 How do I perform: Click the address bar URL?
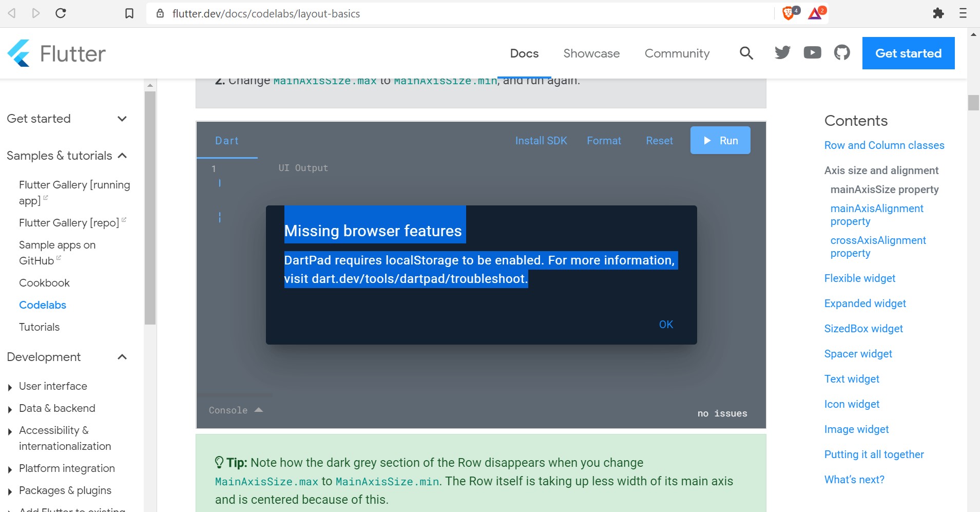pyautogui.click(x=266, y=14)
